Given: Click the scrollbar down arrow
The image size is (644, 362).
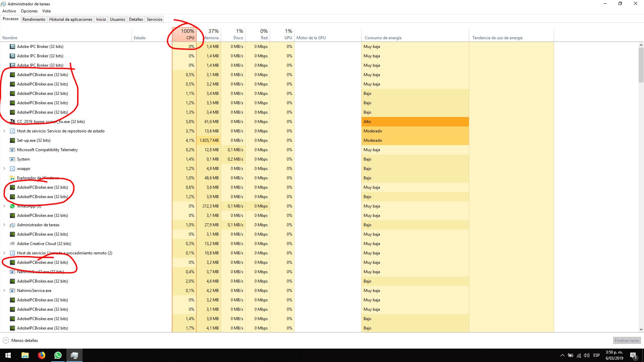Looking at the screenshot, I should click(x=641, y=329).
